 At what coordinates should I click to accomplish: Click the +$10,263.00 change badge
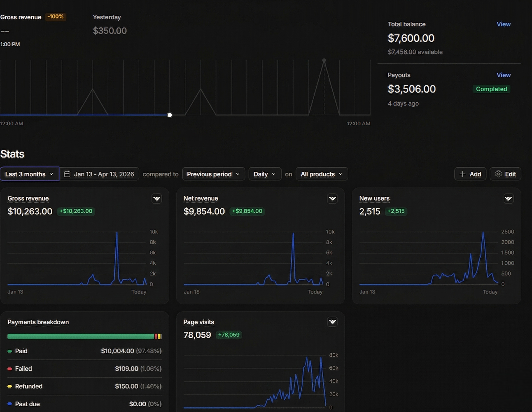tap(76, 211)
